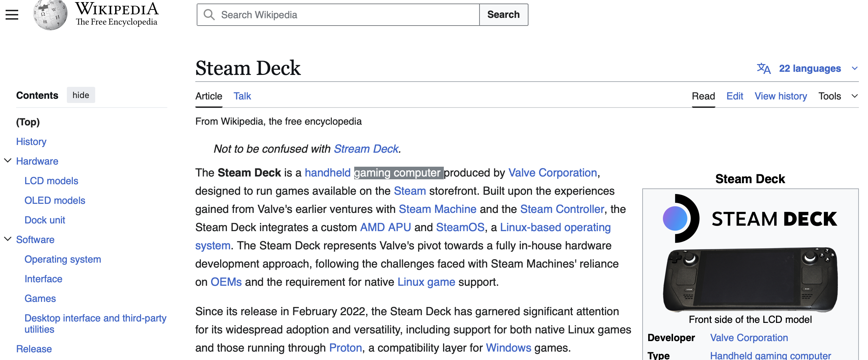
Task: Click the Wikipedia wordmark title
Action: click(117, 9)
